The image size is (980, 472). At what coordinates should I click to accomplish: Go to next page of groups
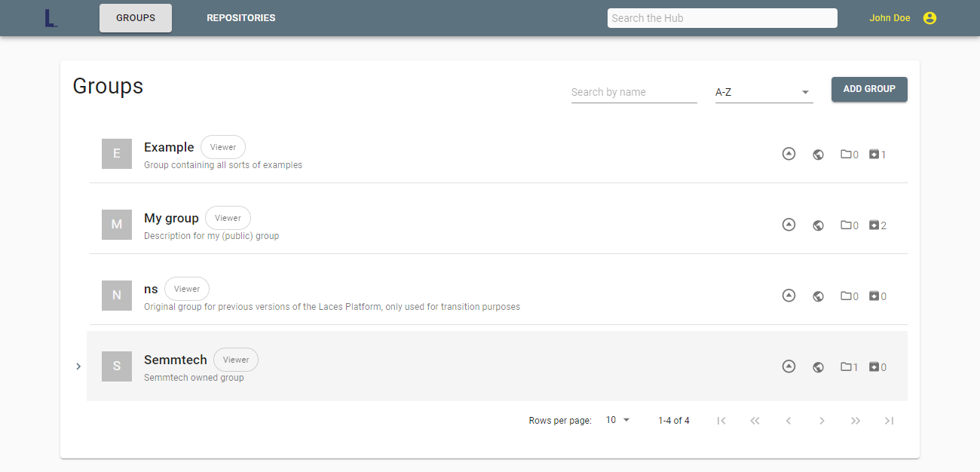[822, 421]
